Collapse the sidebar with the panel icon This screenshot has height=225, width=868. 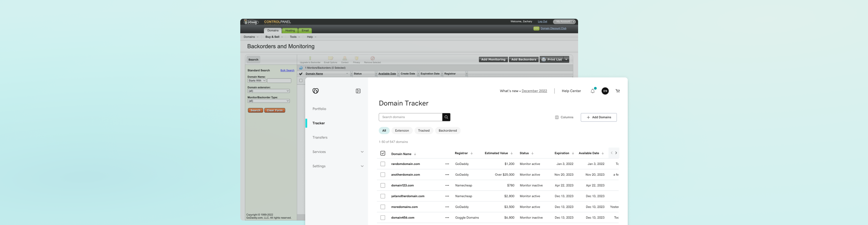click(x=358, y=91)
